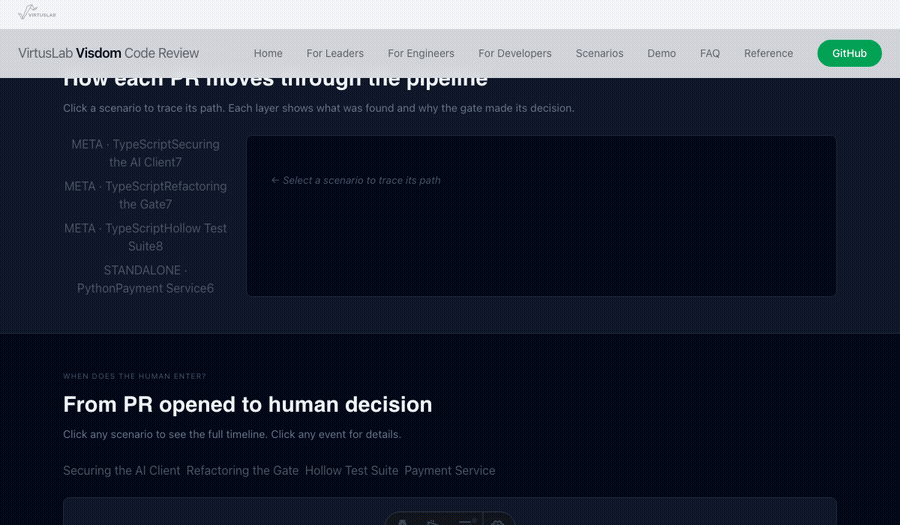
Task: Open the Scenarios section
Action: click(x=599, y=53)
